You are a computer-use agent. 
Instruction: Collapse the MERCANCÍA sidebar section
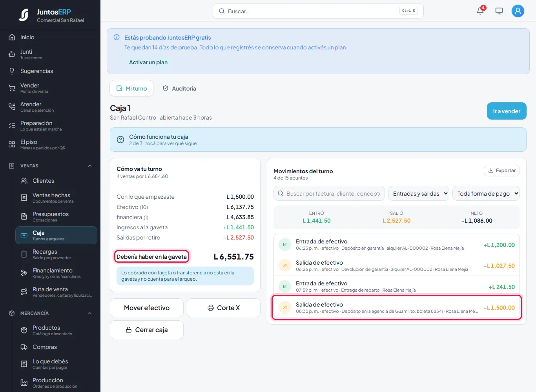90,313
